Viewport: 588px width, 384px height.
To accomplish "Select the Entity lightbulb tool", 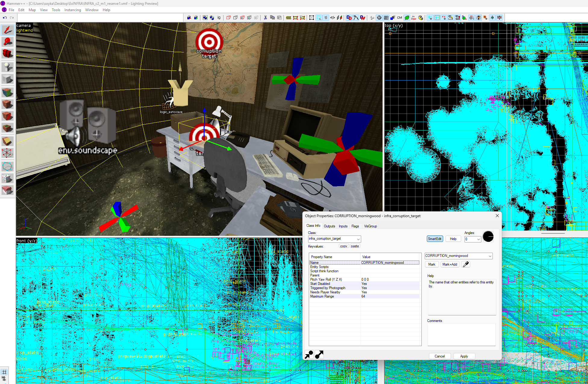I will tap(8, 67).
